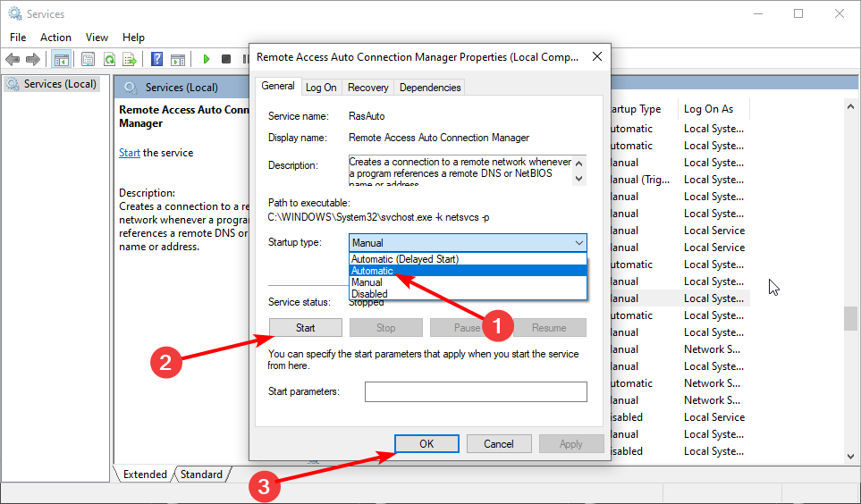Click the Description box scroll-up arrow
The width and height of the screenshot is (861, 504).
coord(578,163)
